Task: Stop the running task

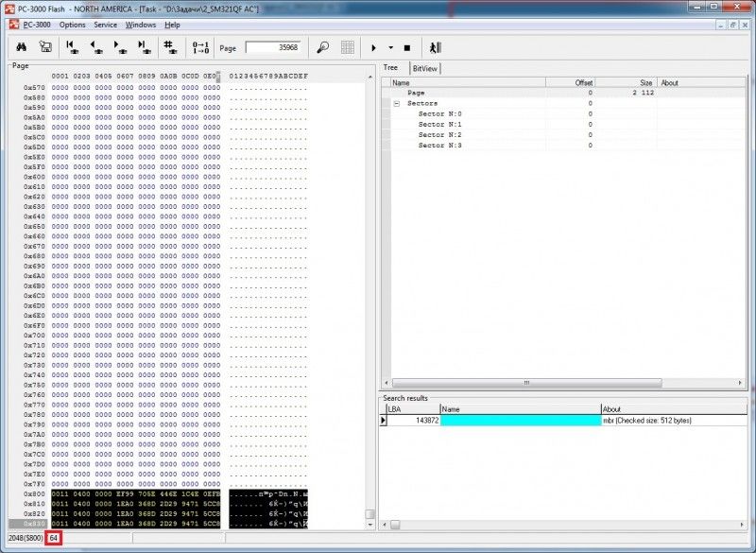Action: click(x=407, y=47)
